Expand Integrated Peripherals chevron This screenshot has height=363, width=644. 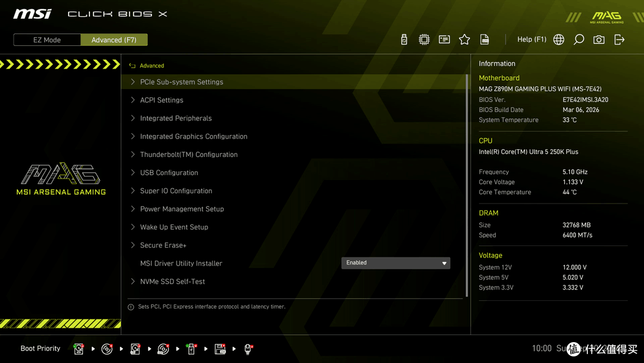pyautogui.click(x=132, y=118)
